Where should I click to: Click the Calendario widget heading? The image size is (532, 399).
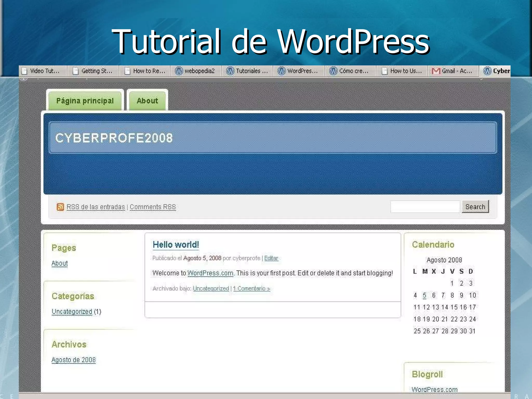433,245
